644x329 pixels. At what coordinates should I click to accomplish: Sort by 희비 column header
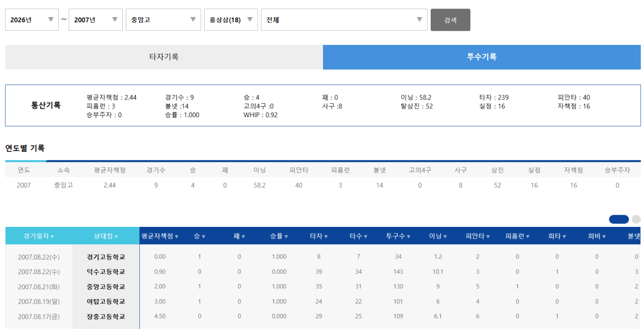(597, 236)
